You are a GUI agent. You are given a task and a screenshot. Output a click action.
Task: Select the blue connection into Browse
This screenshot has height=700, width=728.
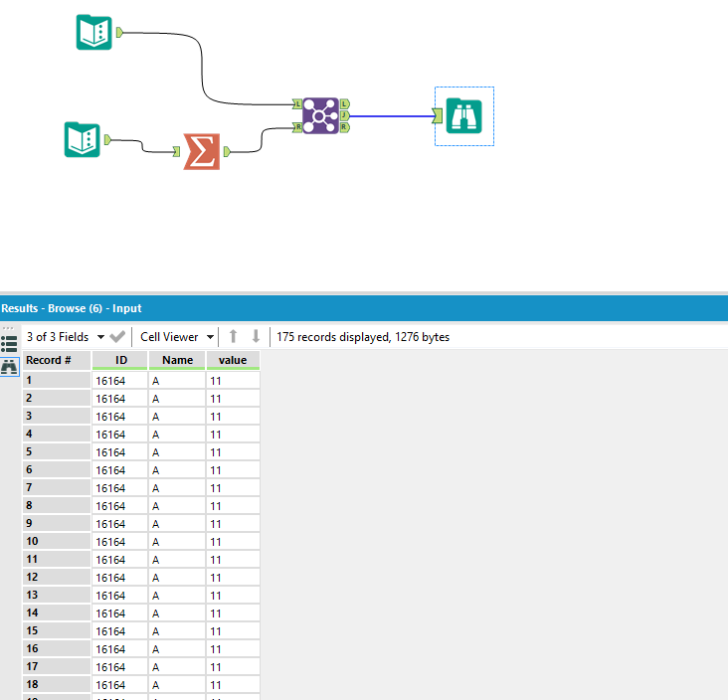point(390,116)
